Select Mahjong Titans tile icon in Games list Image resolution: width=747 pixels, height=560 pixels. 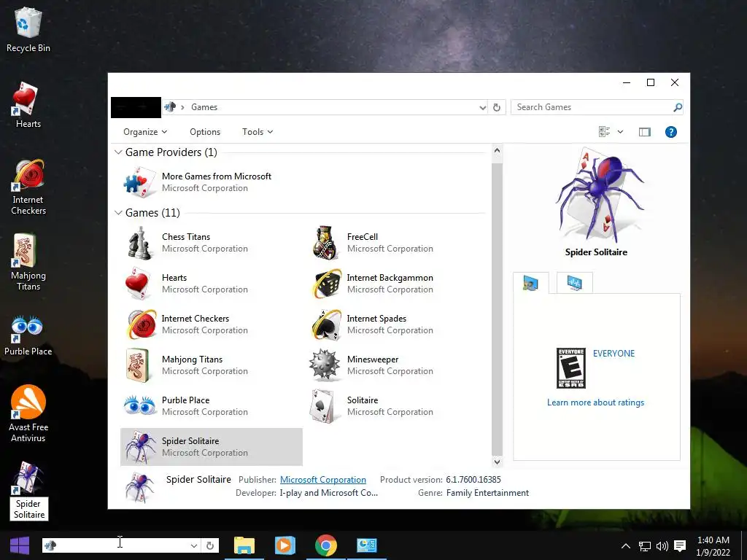139,365
